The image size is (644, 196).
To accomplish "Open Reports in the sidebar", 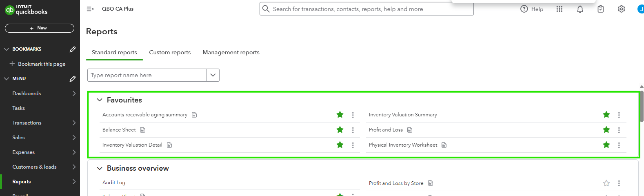I will 22,182.
